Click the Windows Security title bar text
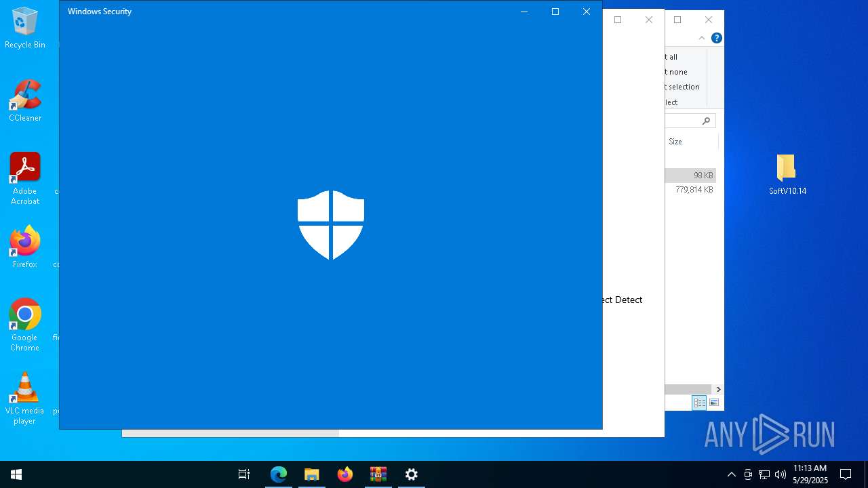This screenshot has width=868, height=488. point(100,12)
